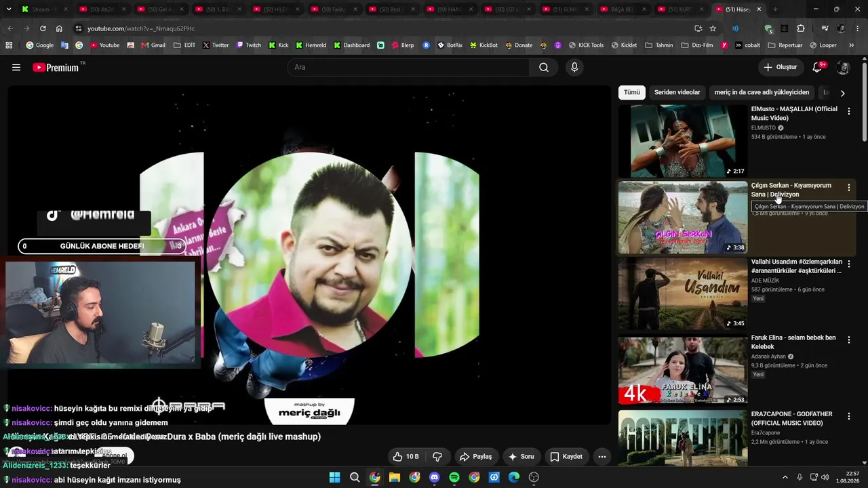The width and height of the screenshot is (868, 488).
Task: Open video options for Çılgın Serkan video
Action: [848, 188]
